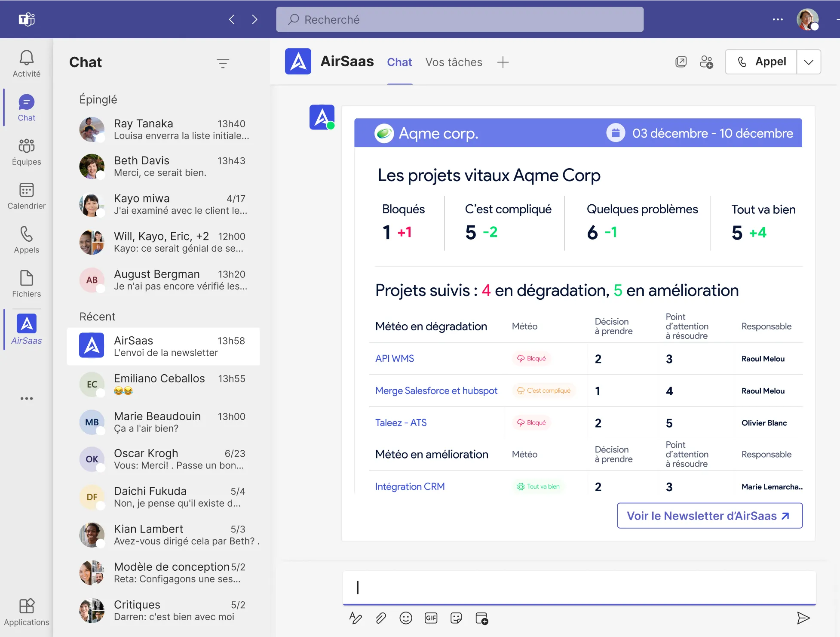Image resolution: width=840 pixels, height=637 pixels.
Task: Filter the chat list
Action: pos(223,63)
